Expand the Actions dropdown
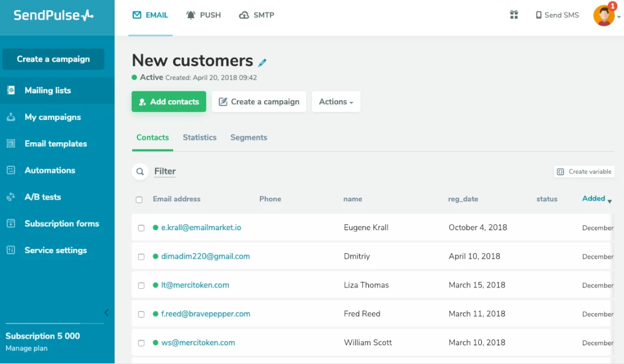The width and height of the screenshot is (624, 364). coord(336,102)
